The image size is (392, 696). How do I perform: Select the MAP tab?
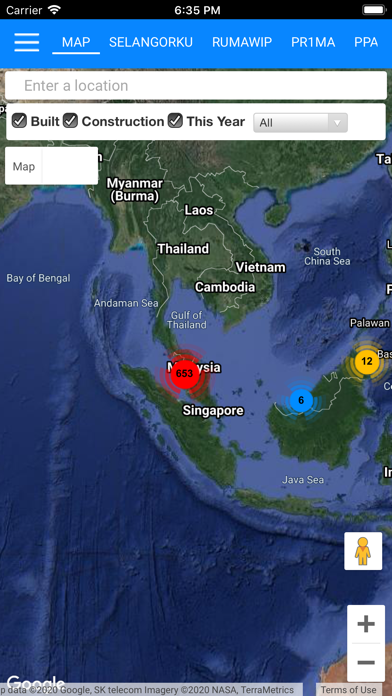tap(76, 43)
